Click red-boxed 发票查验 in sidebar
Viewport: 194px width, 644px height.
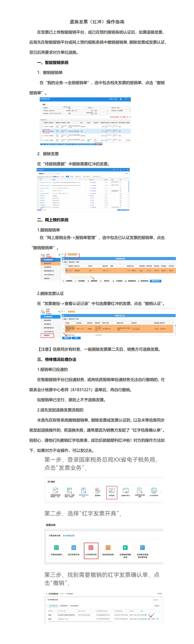click(x=47, y=335)
